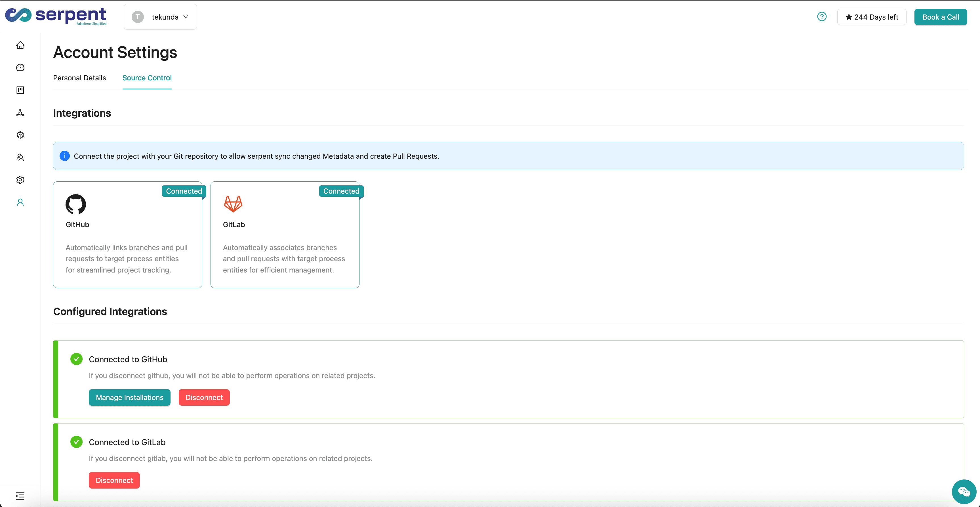Viewport: 980px width, 507px height.
Task: Switch to Personal Details tab
Action: (x=79, y=78)
